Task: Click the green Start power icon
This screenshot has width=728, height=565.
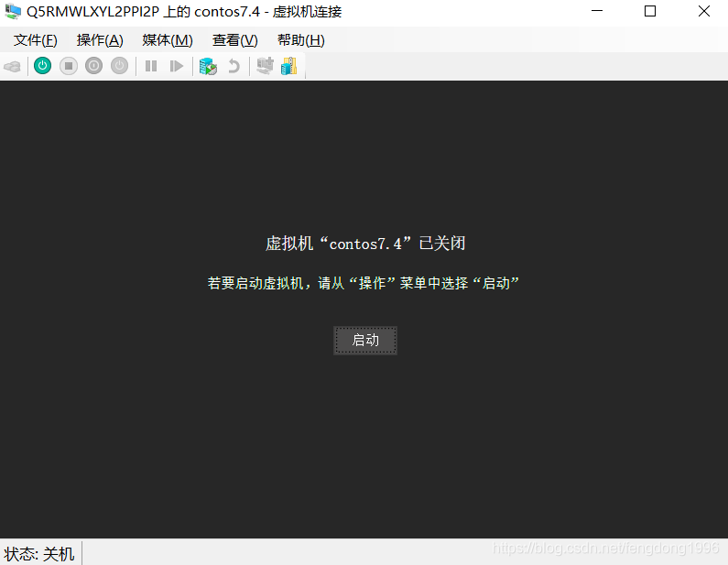Action: (42, 66)
